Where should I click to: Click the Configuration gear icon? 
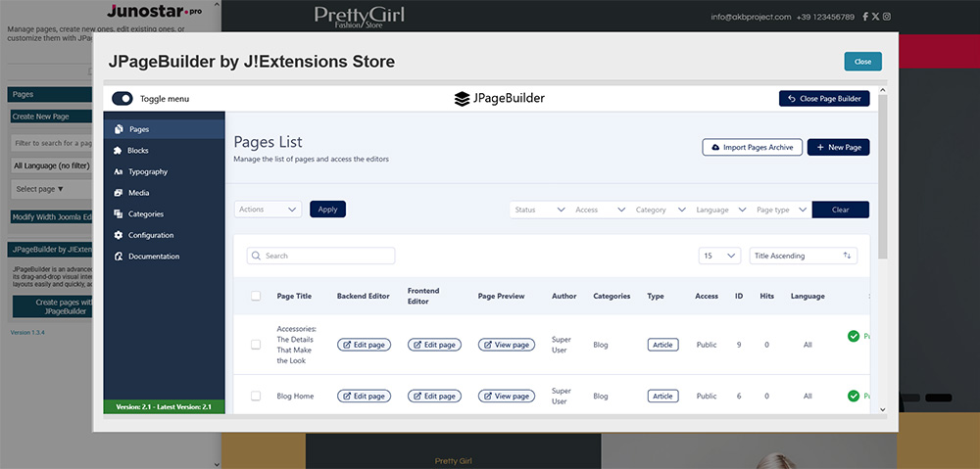[119, 235]
